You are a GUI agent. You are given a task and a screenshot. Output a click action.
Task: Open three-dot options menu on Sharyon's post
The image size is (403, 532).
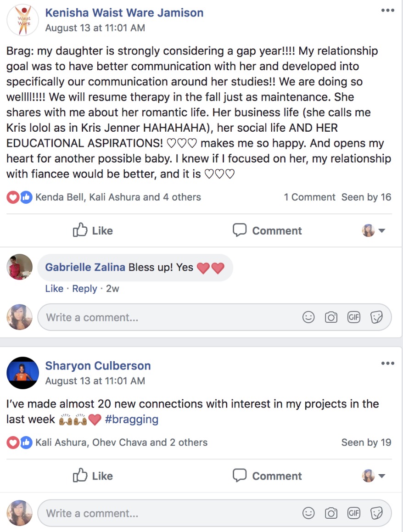tap(387, 363)
